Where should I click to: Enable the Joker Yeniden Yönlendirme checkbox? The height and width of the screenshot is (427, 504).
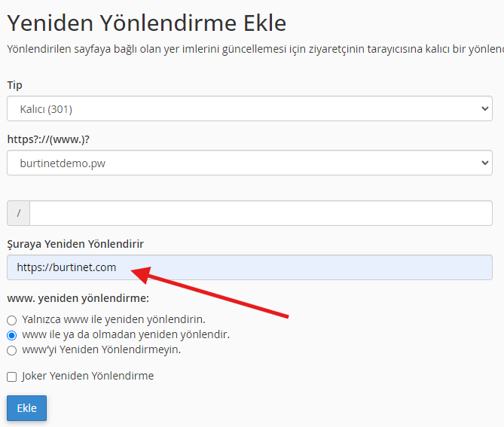tap(11, 377)
